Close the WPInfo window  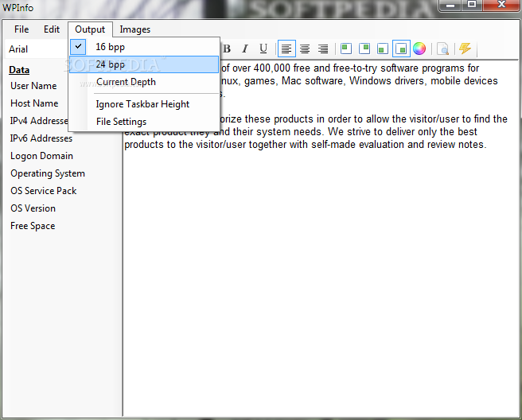(x=501, y=5)
